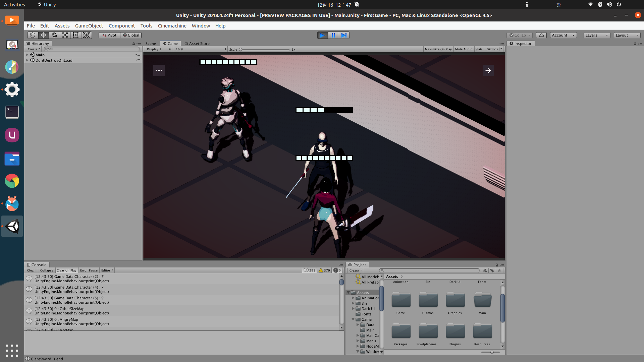Open the Plugins folder in Assets grid

[x=455, y=334]
